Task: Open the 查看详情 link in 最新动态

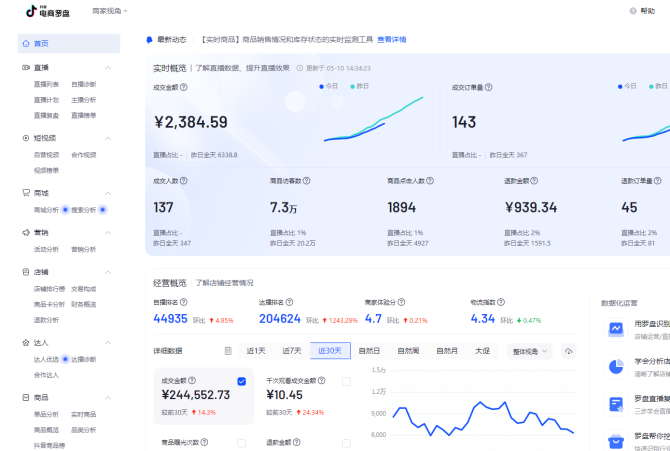Action: point(392,40)
